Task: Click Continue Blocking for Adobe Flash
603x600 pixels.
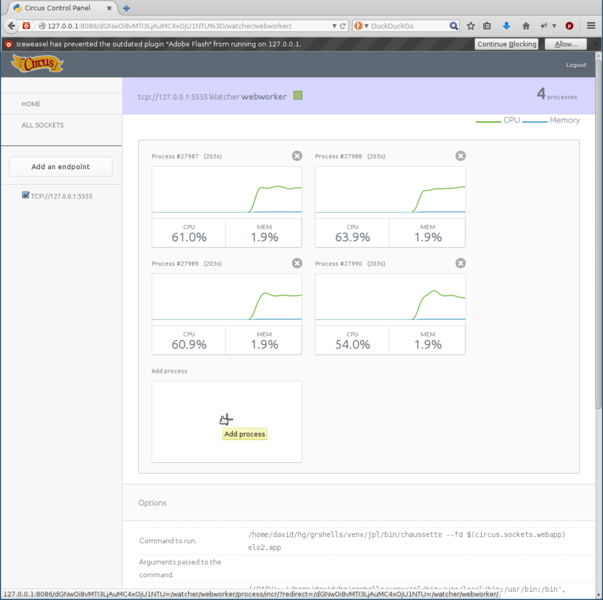Action: (x=506, y=44)
